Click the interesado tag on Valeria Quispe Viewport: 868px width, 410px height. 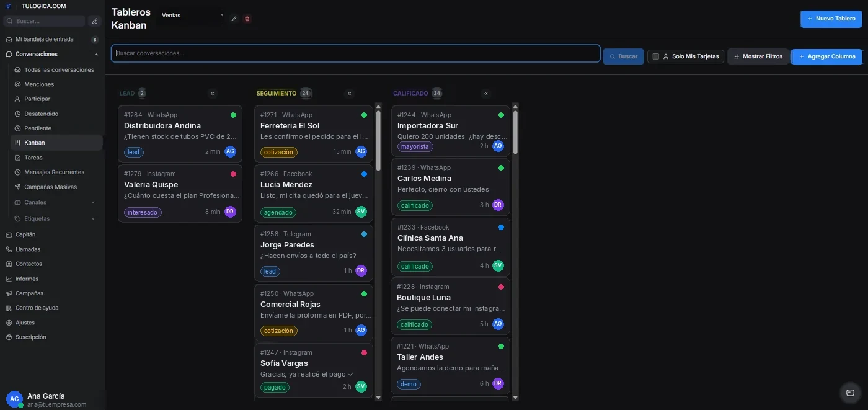143,212
